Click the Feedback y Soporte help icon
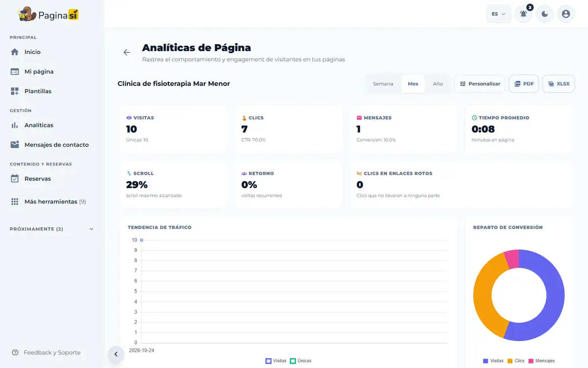Image resolution: width=588 pixels, height=368 pixels. click(15, 352)
